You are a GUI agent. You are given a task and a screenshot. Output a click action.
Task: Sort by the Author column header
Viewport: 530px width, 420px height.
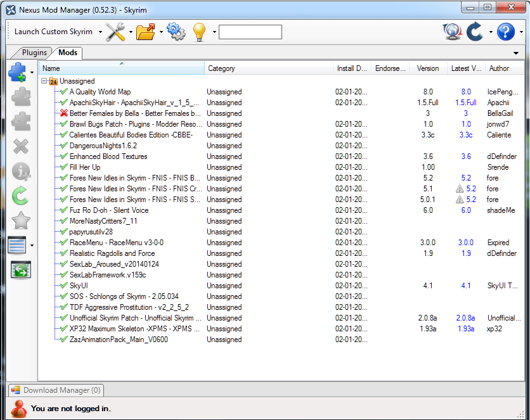504,68
